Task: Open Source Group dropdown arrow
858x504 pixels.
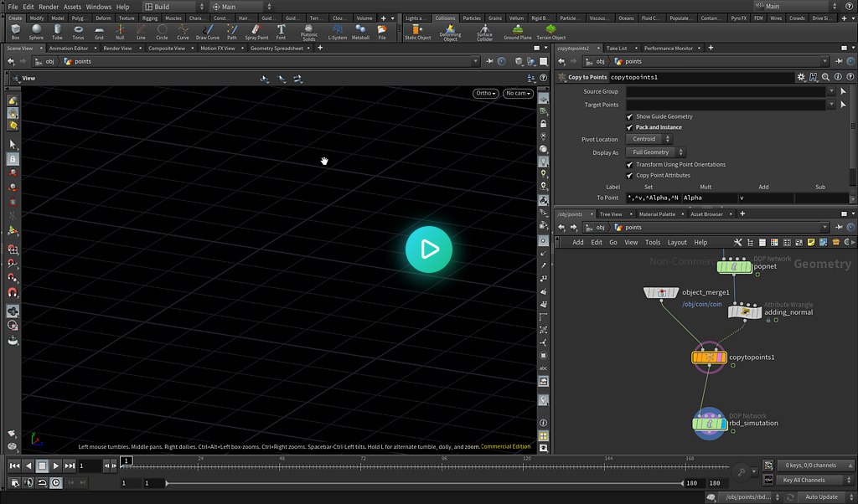Action: (831, 91)
